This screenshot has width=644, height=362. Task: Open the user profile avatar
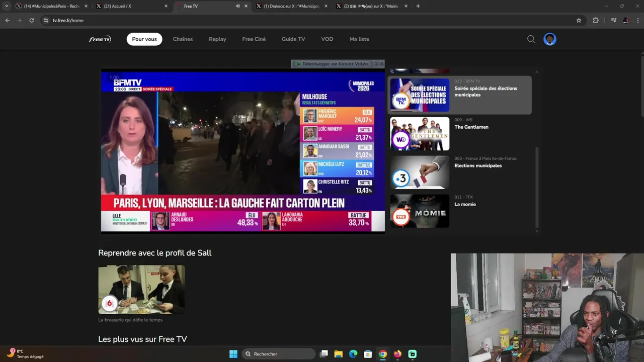pyautogui.click(x=550, y=39)
